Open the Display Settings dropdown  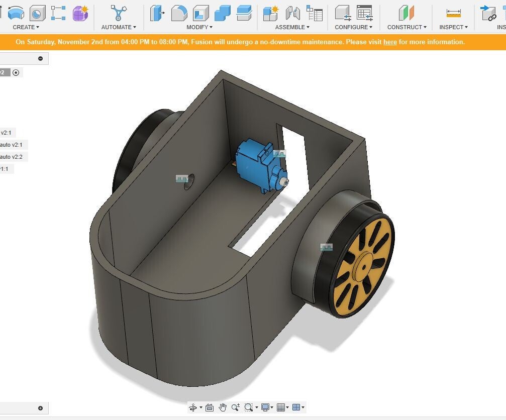click(267, 407)
